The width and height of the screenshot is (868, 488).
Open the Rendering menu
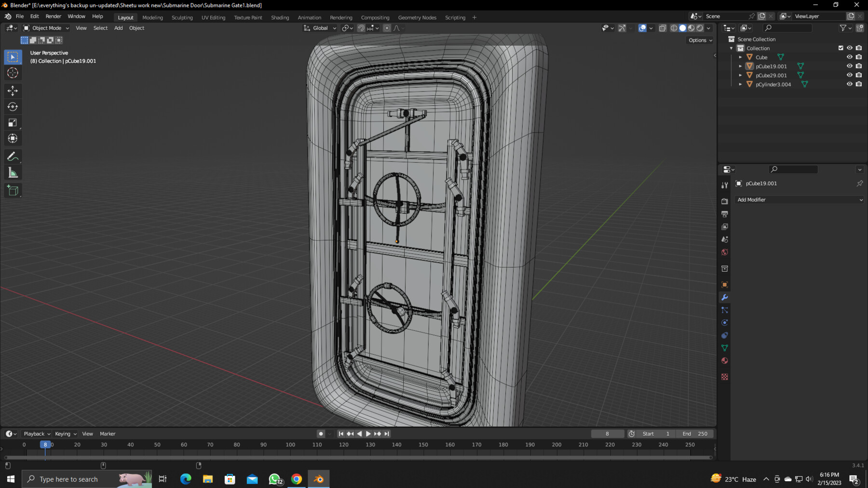click(x=341, y=17)
